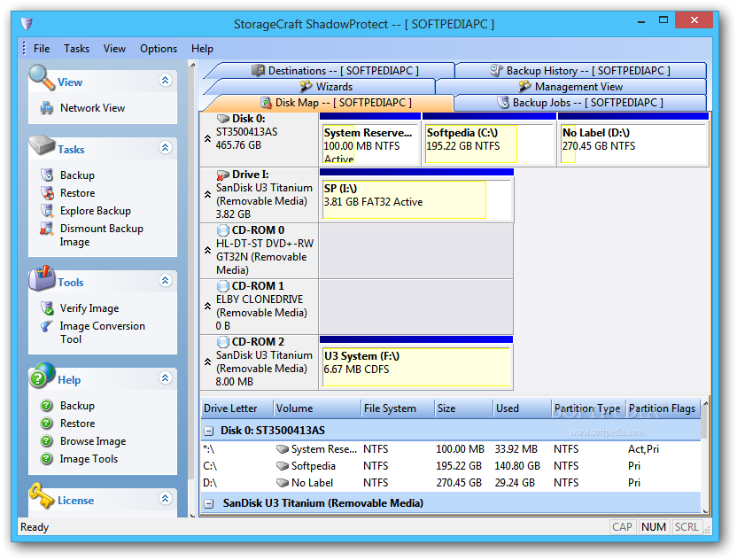Image resolution: width=737 pixels, height=560 pixels.
Task: Click the toolbox Tools panel icon
Action: tap(42, 278)
